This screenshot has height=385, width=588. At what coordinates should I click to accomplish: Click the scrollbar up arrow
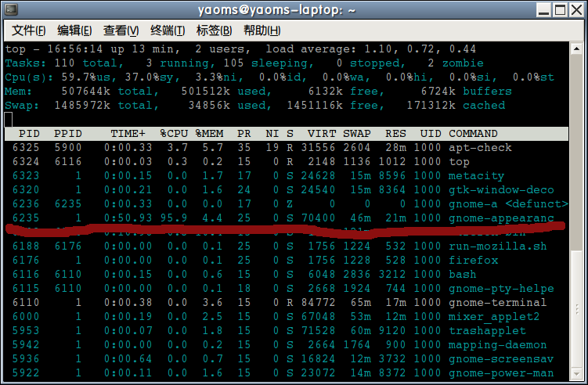coord(576,49)
